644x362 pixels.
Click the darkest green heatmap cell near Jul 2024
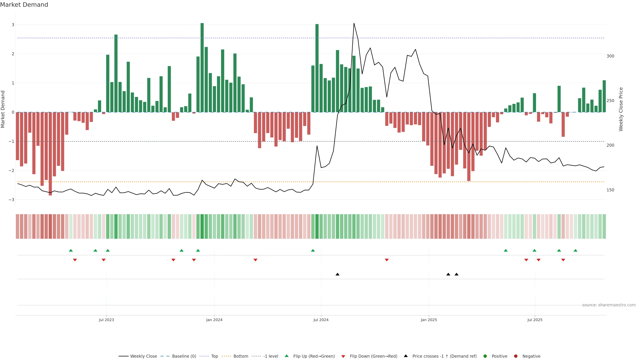pyautogui.click(x=317, y=226)
